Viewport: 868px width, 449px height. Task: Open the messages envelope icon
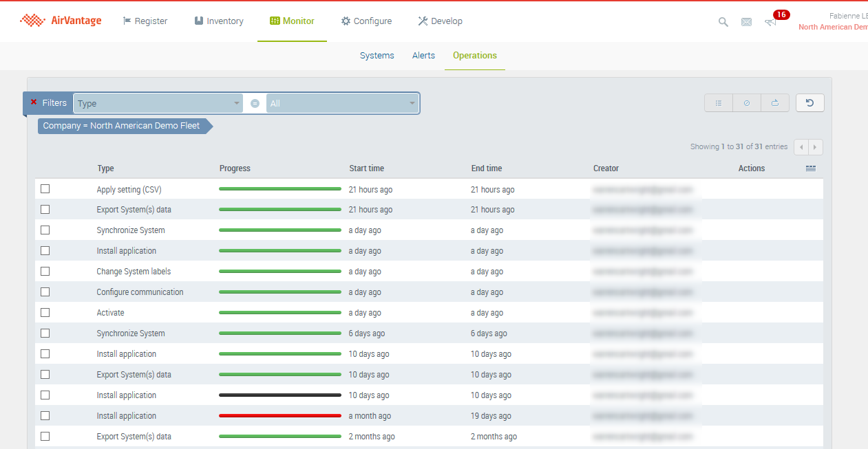tap(746, 22)
